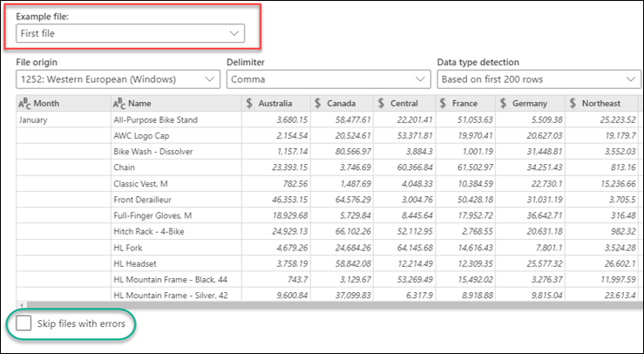
Task: Click the Front Derailleur cell
Action: pyautogui.click(x=176, y=200)
